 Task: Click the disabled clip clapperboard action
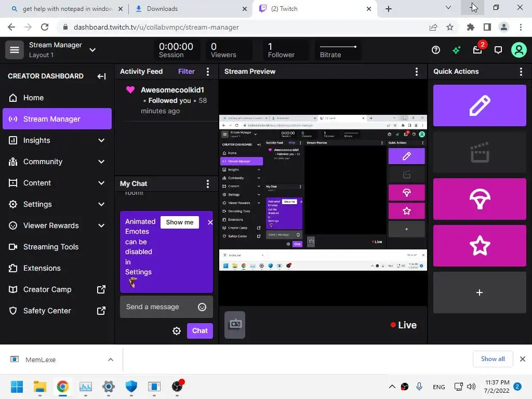coord(480,152)
